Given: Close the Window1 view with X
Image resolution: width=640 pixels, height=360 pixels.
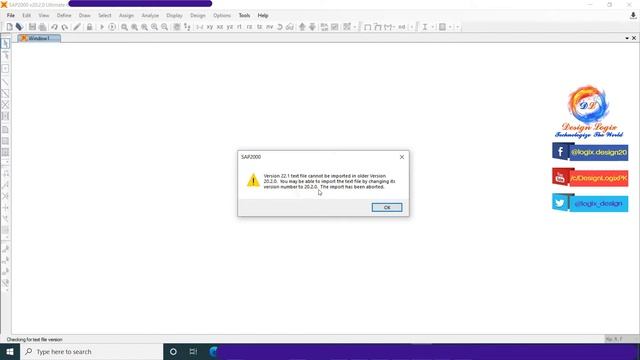Looking at the screenshot, I should (634, 38).
